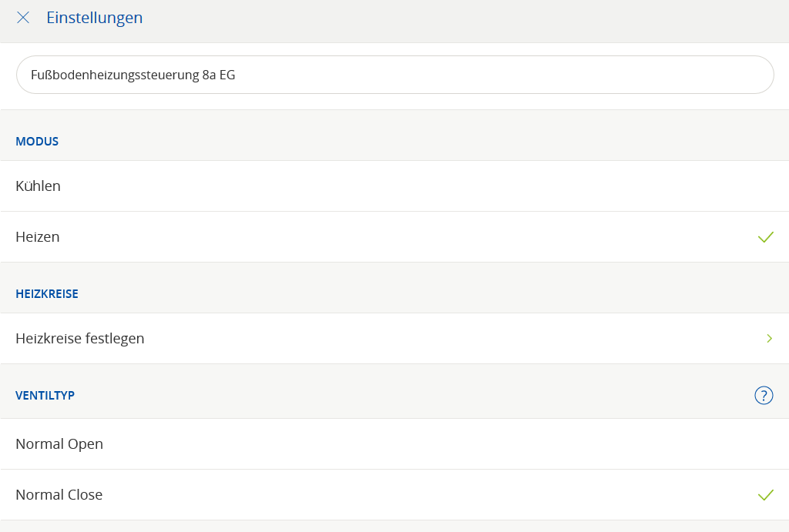Viewport: 789px width, 532px height.
Task: Select the Kühlen mode option
Action: coord(38,186)
